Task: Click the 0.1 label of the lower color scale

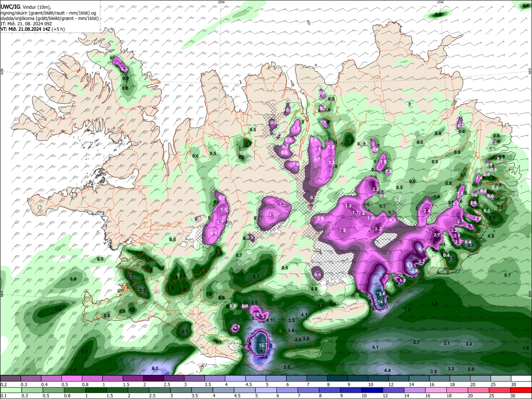Action: pos(3,395)
